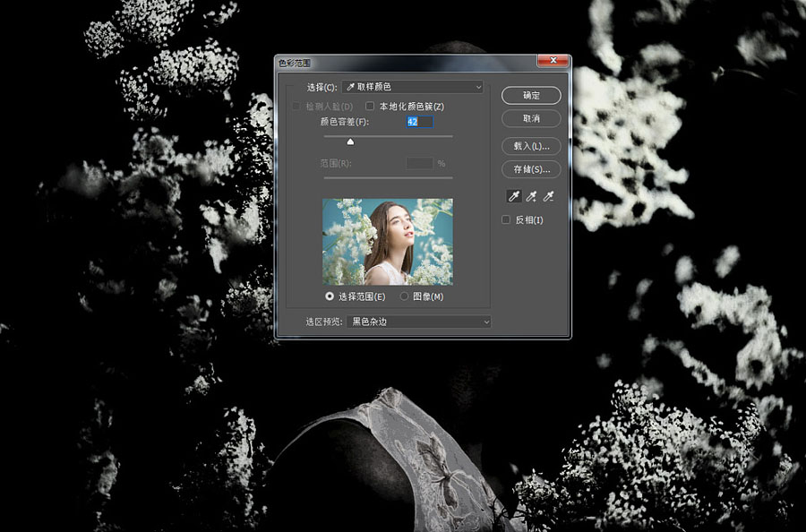The width and height of the screenshot is (806, 532).
Task: Click the 色彩范围 dialog title
Action: (x=295, y=64)
